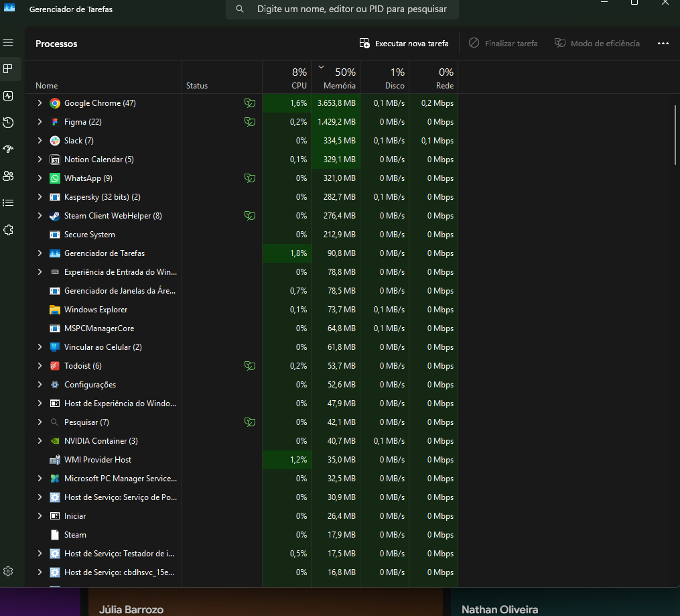Open Task Manager settings gear
The width and height of the screenshot is (680, 616).
[x=8, y=571]
